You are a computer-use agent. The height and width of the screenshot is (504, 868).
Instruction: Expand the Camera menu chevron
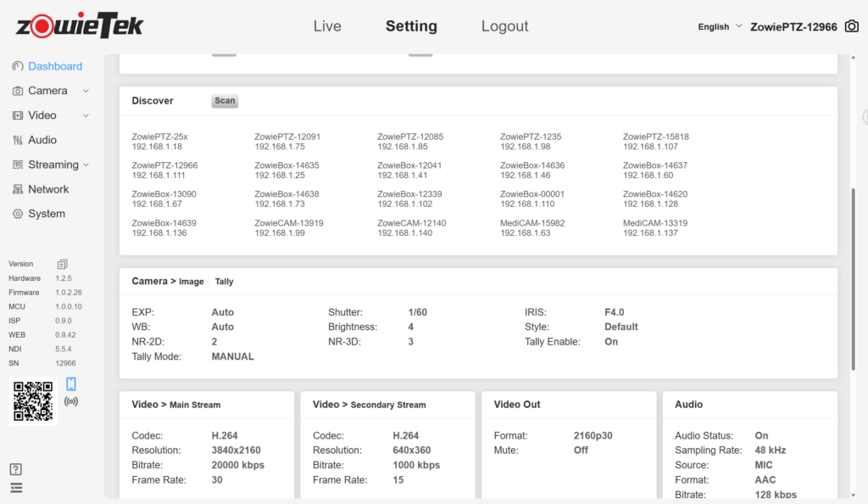(85, 90)
